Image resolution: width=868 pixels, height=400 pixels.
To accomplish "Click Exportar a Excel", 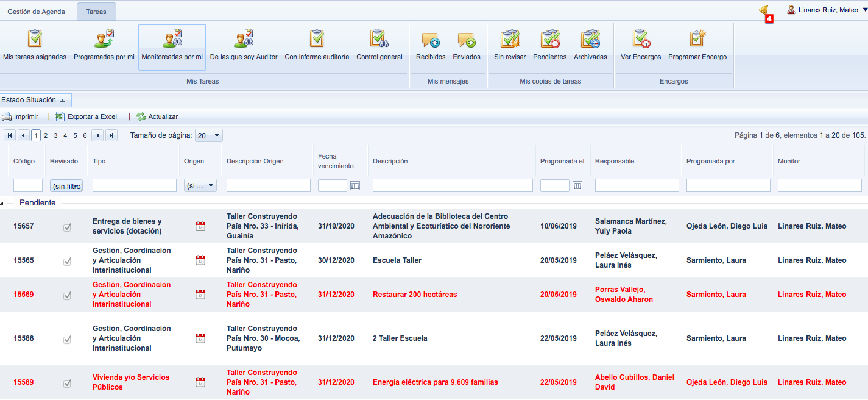I will coord(86,116).
